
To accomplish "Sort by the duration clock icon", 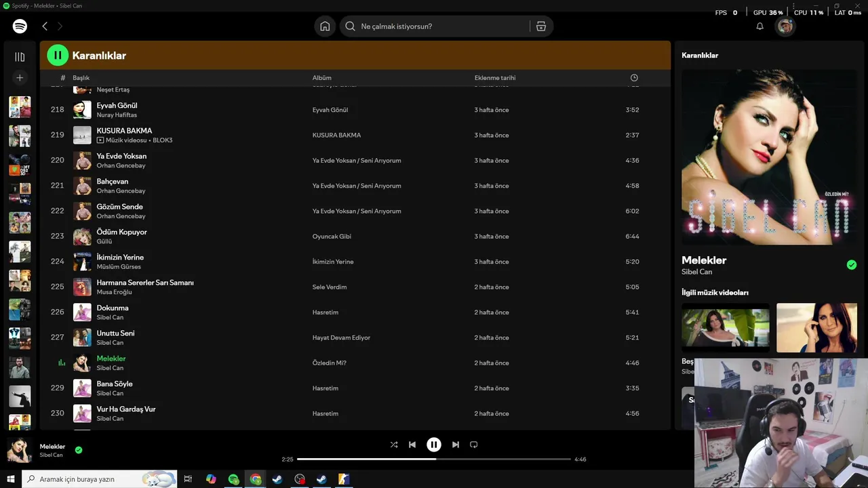I will pos(634,78).
